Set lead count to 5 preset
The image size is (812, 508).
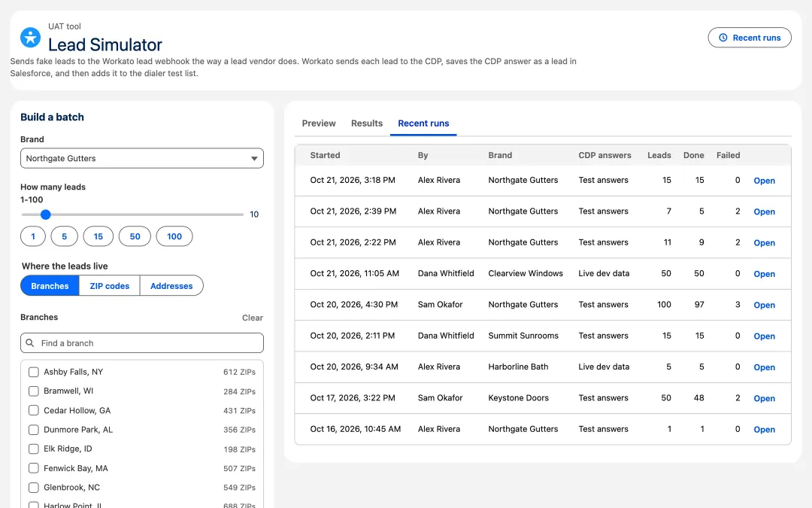(64, 236)
